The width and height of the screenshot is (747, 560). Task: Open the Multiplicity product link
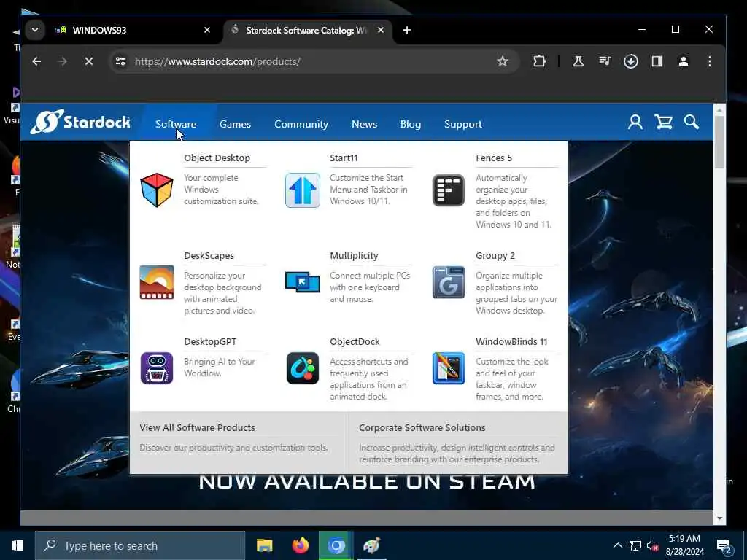[354, 255]
